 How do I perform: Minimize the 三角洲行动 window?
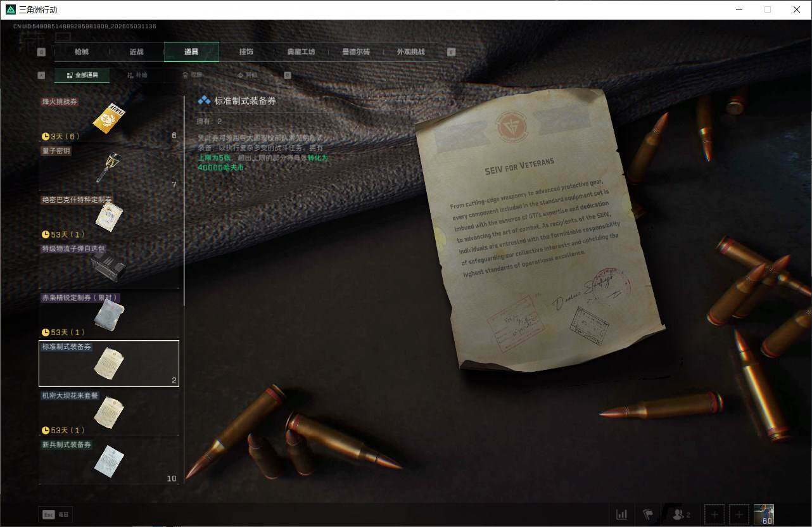tap(740, 10)
